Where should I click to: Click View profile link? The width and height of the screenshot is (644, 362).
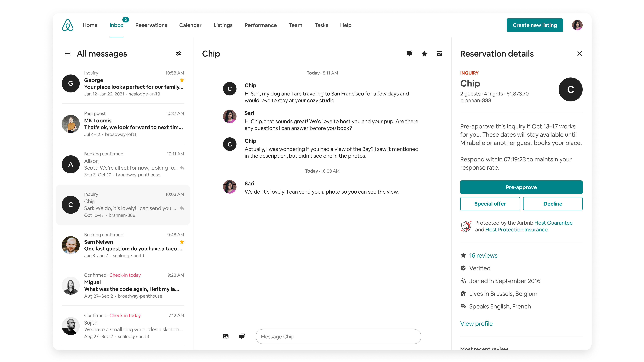point(476,323)
